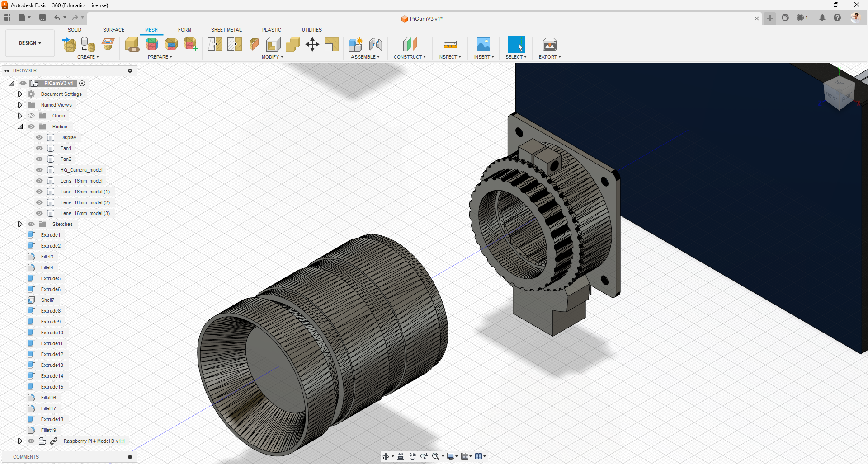Screen dimensions: 868x464
Task: Hide the Fan2 body
Action: [39, 159]
